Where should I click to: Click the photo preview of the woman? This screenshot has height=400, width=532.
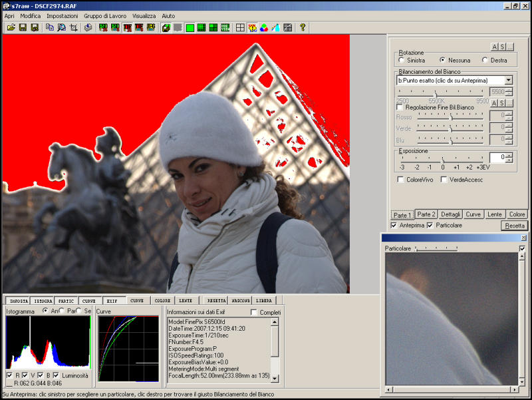[176, 164]
